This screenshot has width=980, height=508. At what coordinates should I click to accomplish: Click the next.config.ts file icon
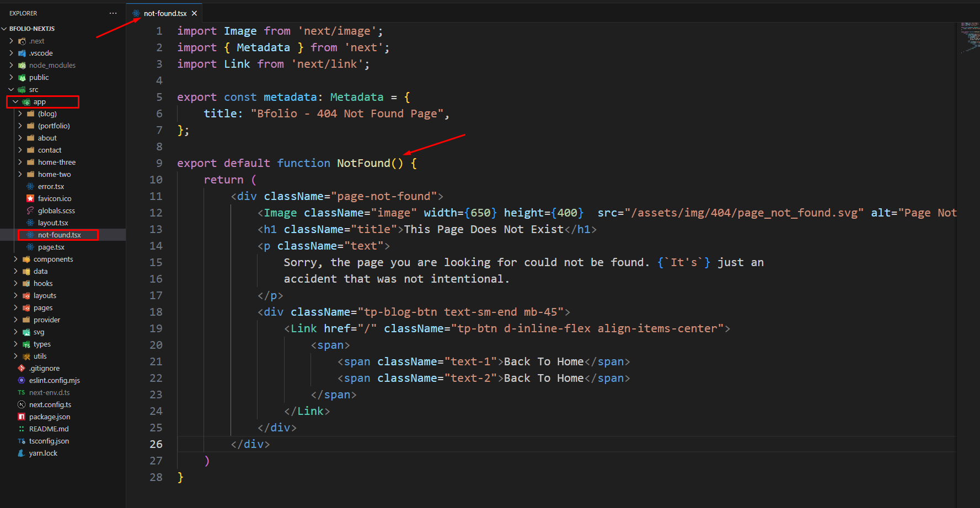[x=22, y=404]
